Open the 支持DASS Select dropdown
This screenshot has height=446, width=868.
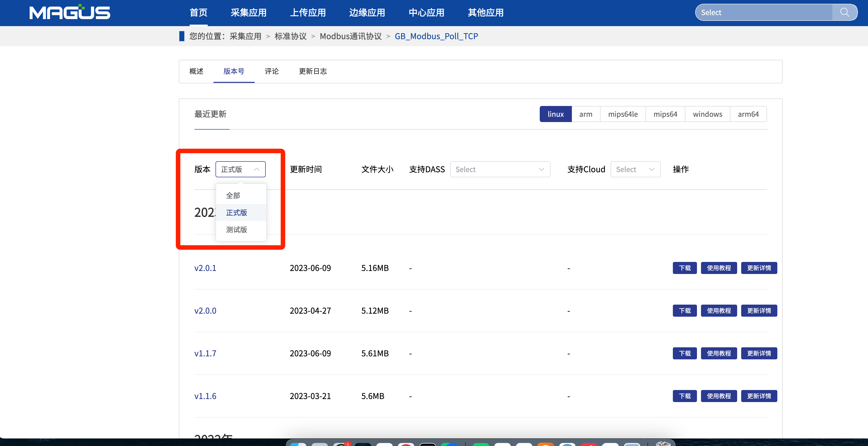pyautogui.click(x=500, y=169)
